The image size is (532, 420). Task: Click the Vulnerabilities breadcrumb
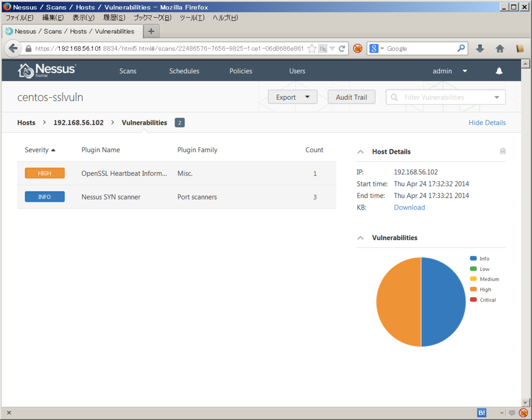(x=144, y=123)
